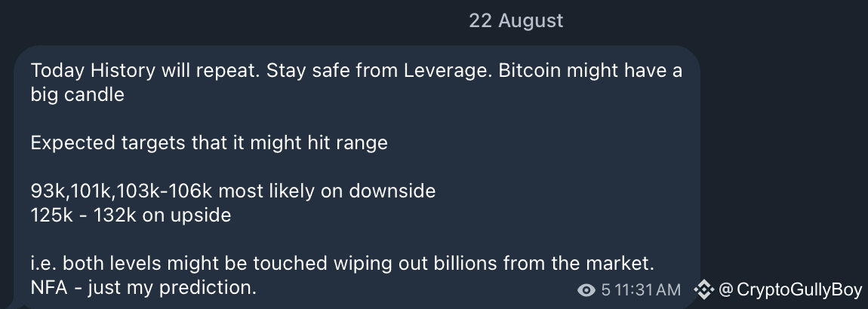Click the eye views icon
This screenshot has height=309, width=868.
tap(586, 289)
